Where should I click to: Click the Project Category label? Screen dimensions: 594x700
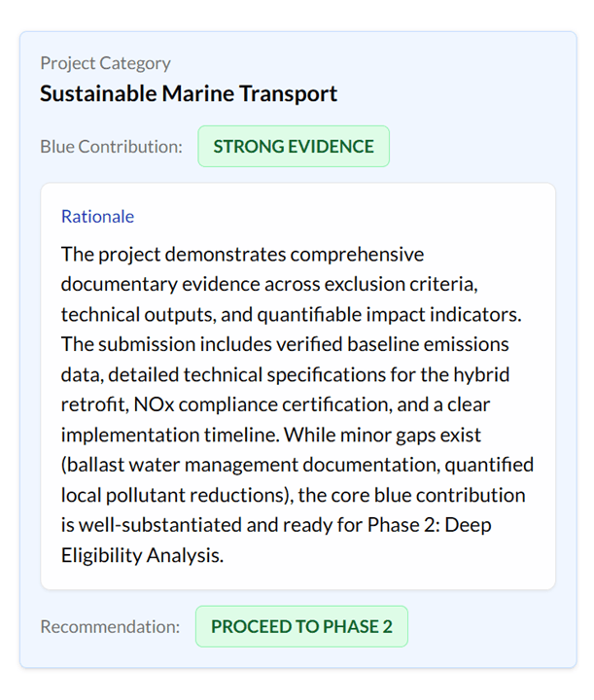tap(105, 63)
